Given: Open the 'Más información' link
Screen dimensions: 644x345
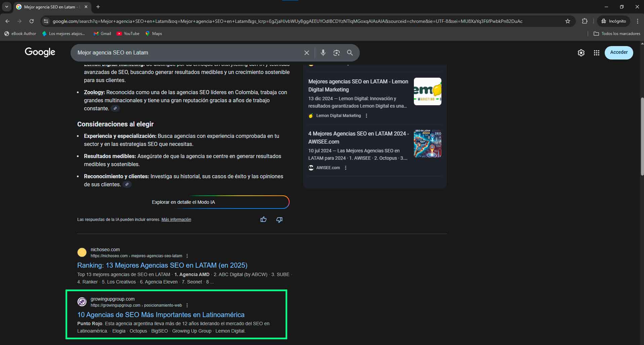Looking at the screenshot, I should click(x=176, y=220).
